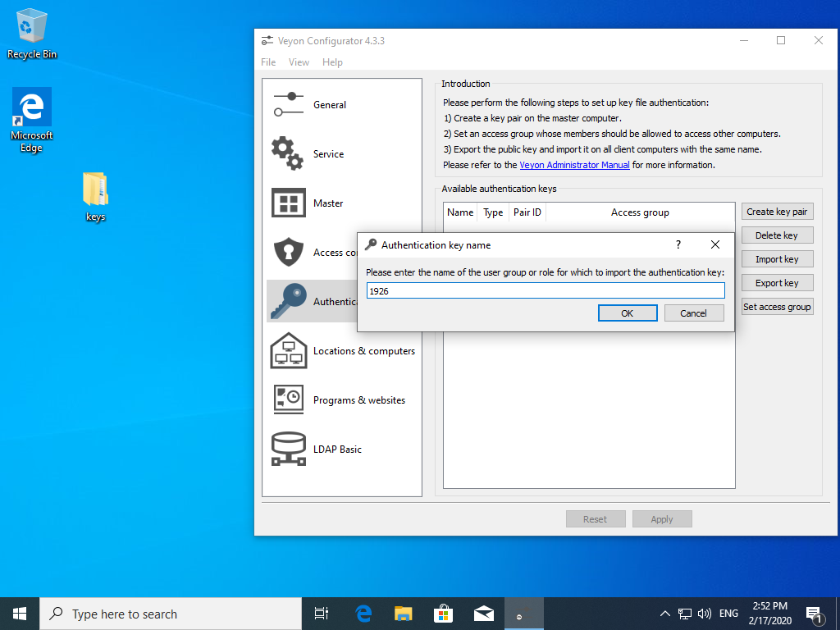Open the Service gears icon
The height and width of the screenshot is (630, 840).
coord(288,153)
